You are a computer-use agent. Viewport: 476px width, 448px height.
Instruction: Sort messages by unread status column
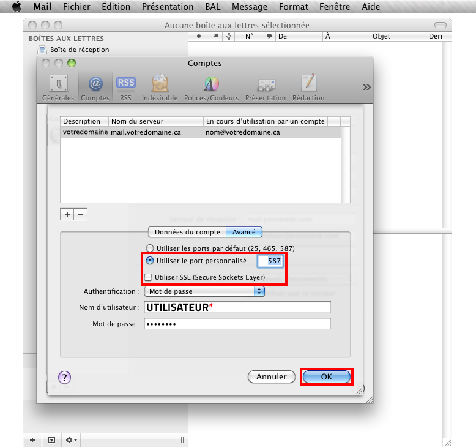tap(198, 36)
